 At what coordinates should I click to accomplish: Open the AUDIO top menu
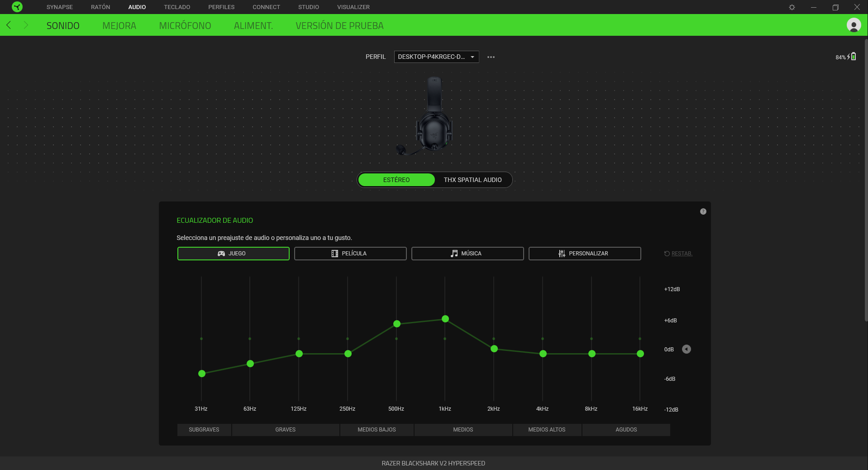(x=137, y=7)
